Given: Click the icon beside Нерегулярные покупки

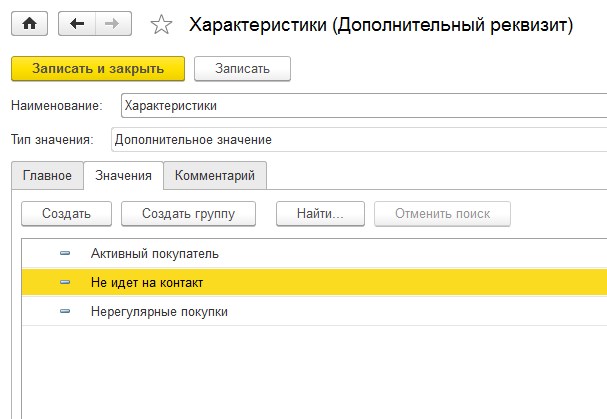Looking at the screenshot, I should click(65, 311).
